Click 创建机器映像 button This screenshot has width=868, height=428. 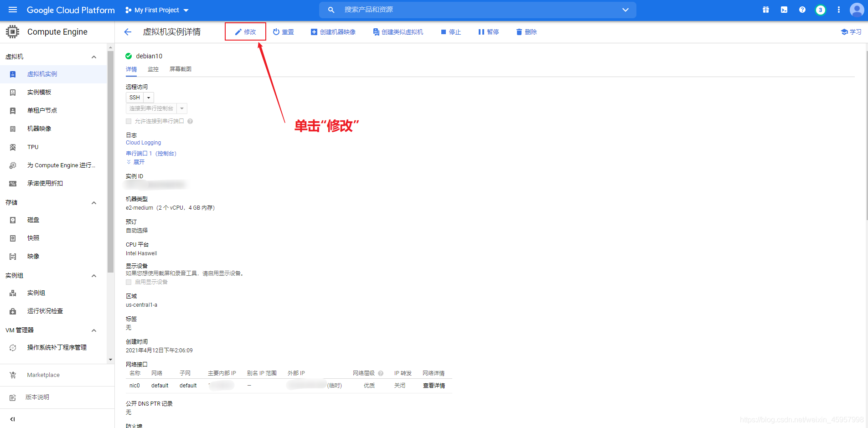pyautogui.click(x=333, y=32)
